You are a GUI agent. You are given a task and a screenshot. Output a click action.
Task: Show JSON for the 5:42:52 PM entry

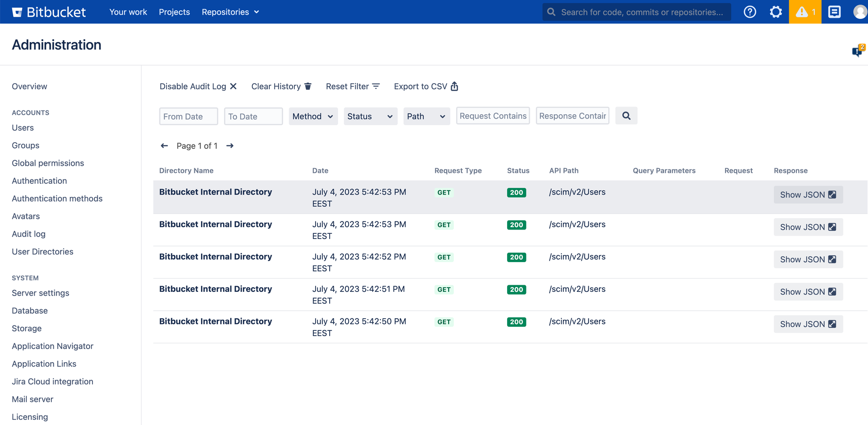(x=808, y=259)
